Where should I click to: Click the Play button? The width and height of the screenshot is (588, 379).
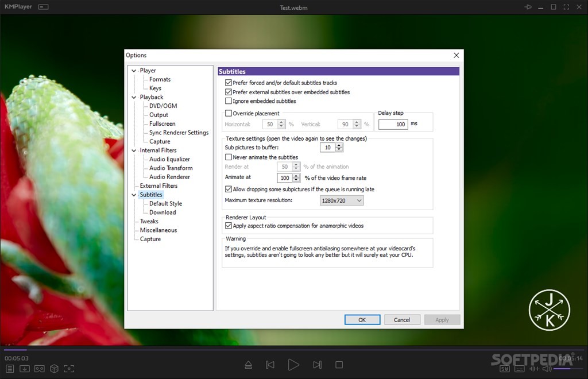pyautogui.click(x=293, y=364)
